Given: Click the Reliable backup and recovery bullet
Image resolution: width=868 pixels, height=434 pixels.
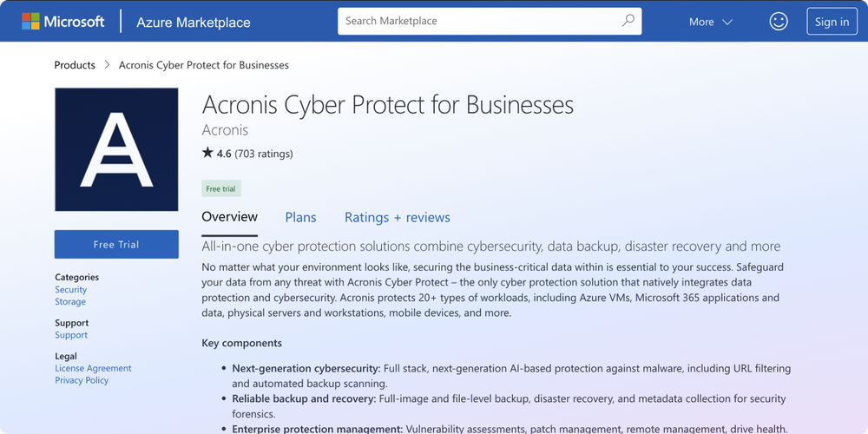Looking at the screenshot, I should point(509,405).
